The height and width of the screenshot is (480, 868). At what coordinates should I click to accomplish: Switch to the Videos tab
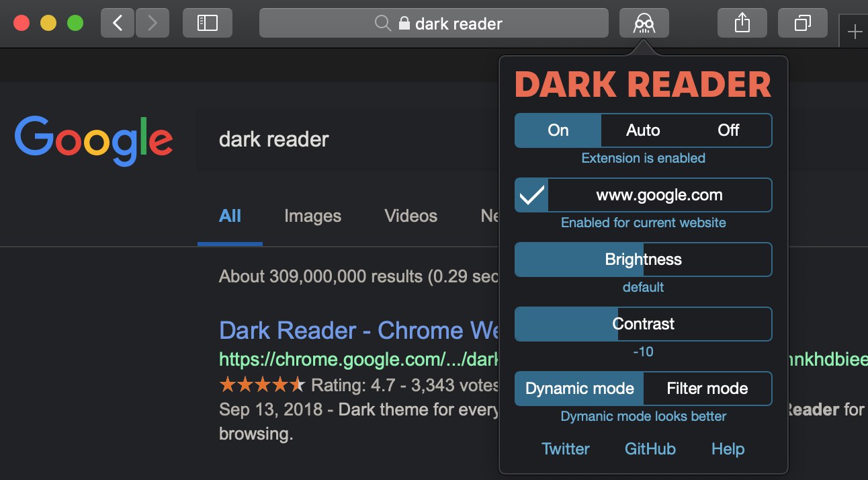(x=410, y=216)
